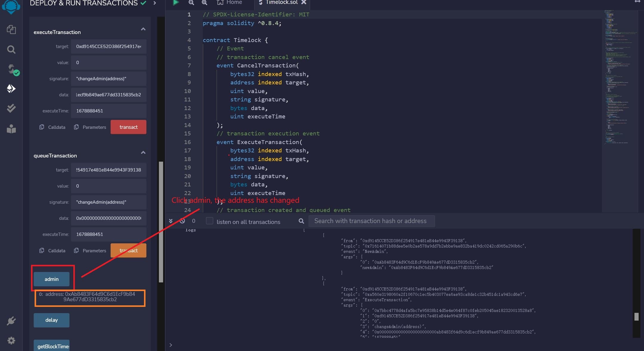Click the search transactions icon
Screen dimensions: 644x351
click(301, 221)
